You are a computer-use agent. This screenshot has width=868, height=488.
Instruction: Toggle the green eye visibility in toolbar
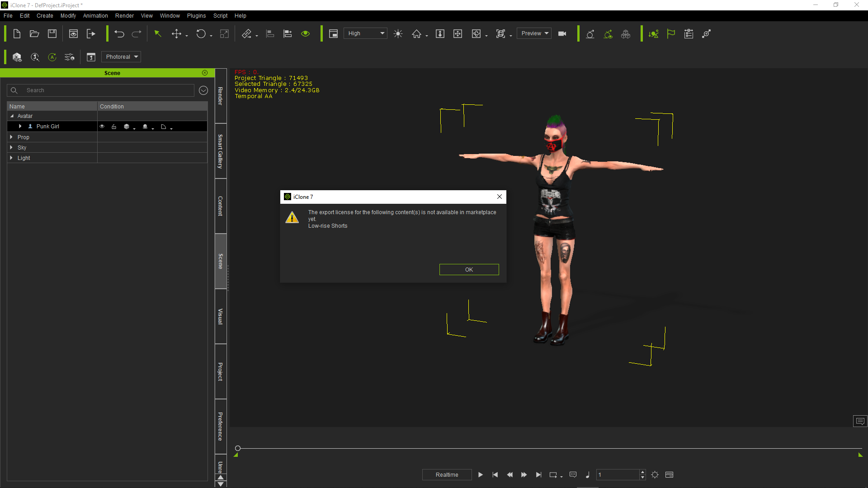coord(306,34)
